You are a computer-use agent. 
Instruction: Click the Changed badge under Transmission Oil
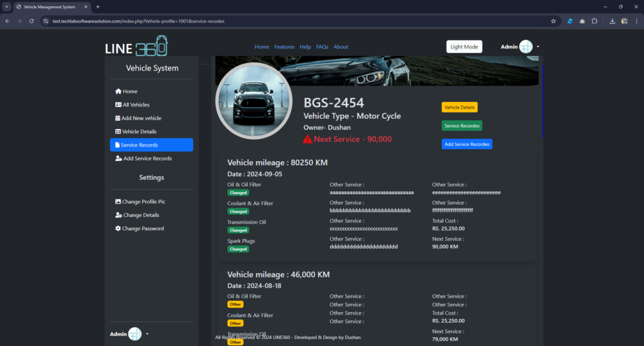tap(238, 230)
